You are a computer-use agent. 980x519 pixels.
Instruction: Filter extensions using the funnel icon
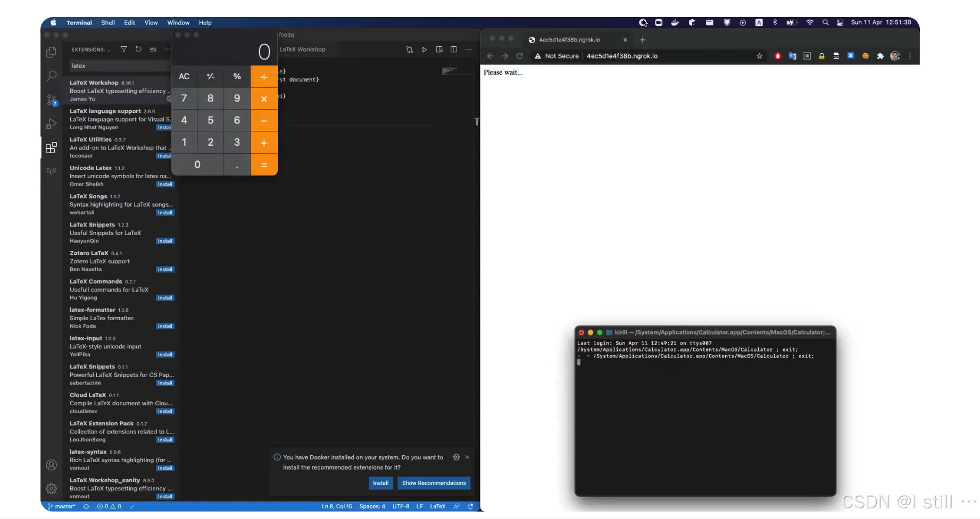click(x=123, y=49)
